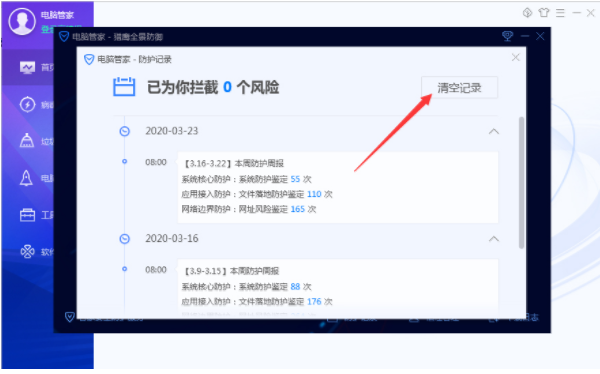Open hamburger menu in main title bar
The image size is (600, 374).
[x=560, y=13]
